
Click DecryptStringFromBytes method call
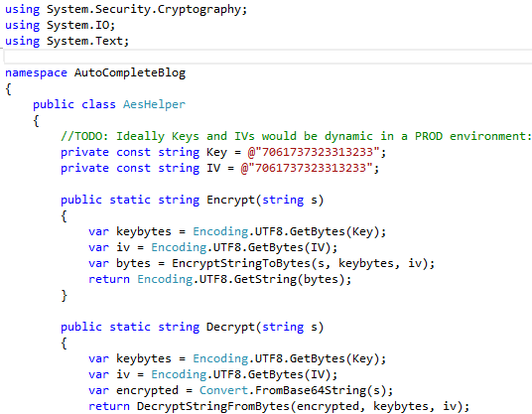point(213,406)
